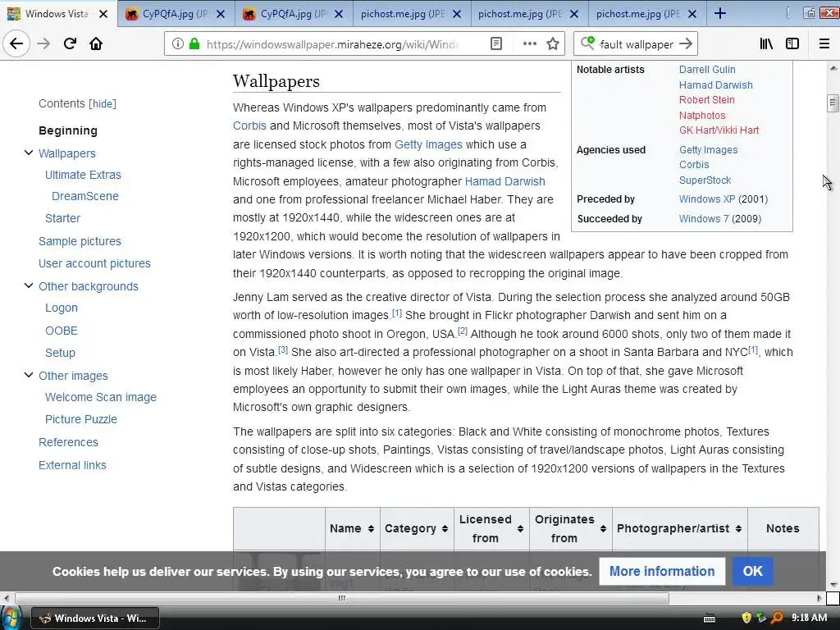
Task: Open the Firefox home page icon
Action: [96, 44]
